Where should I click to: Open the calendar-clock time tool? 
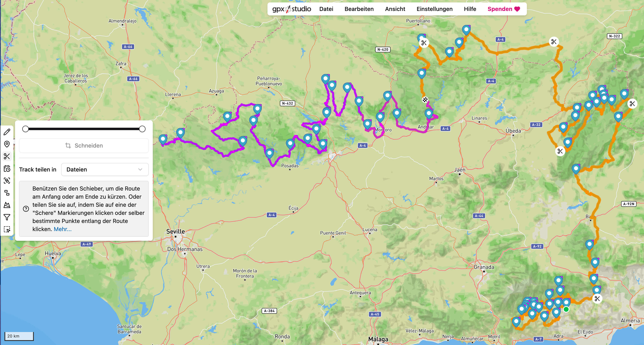point(7,168)
